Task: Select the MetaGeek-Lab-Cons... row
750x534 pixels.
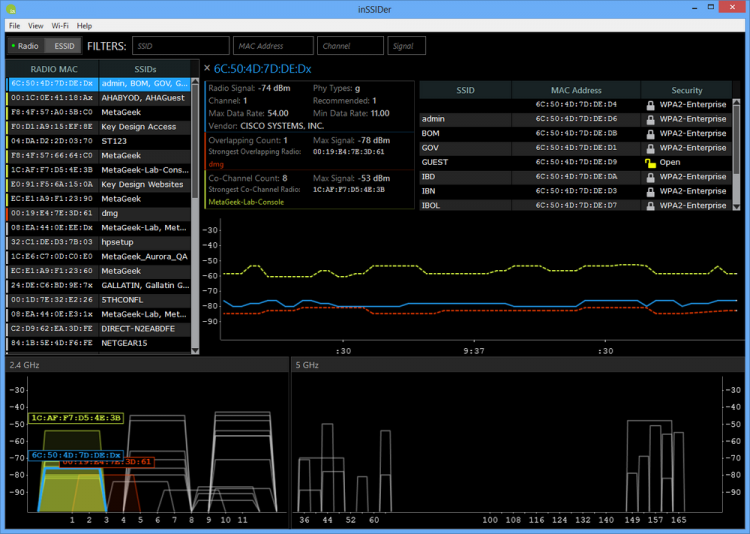Action: 98,170
